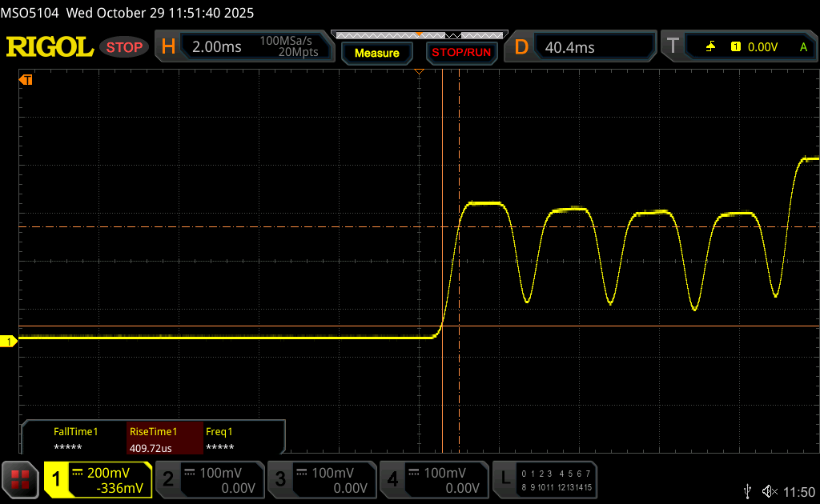Image resolution: width=820 pixels, height=504 pixels.
Task: Click the USB connection status icon
Action: pyautogui.click(x=748, y=490)
